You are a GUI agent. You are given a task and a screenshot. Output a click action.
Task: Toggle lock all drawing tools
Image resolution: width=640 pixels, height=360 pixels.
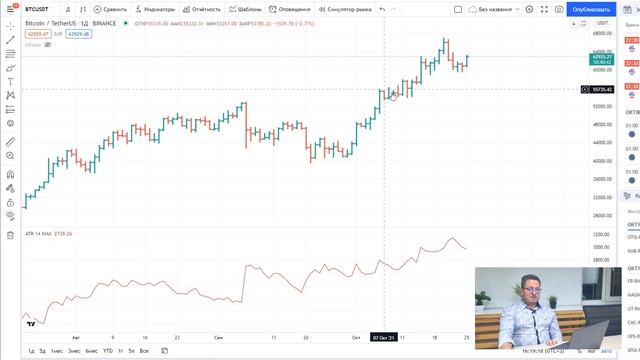pyautogui.click(x=11, y=202)
